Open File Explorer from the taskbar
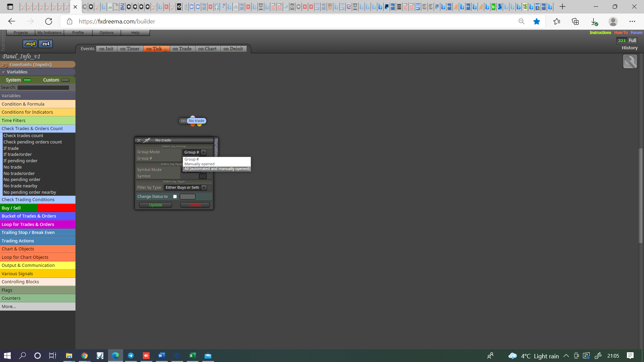 point(69,356)
